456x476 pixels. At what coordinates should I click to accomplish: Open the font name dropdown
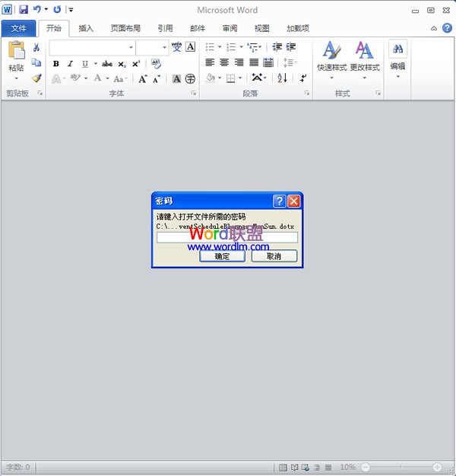tap(131, 47)
